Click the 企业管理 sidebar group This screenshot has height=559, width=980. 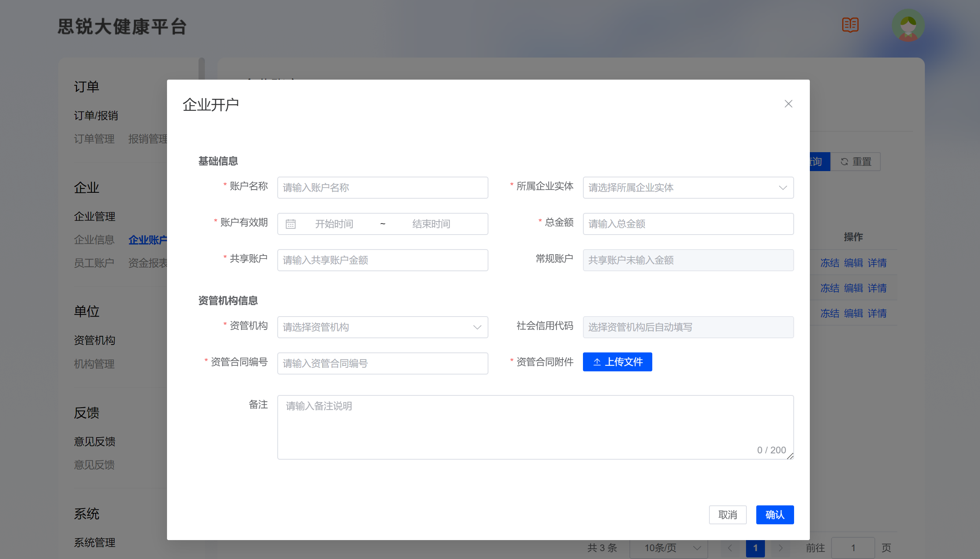point(95,216)
